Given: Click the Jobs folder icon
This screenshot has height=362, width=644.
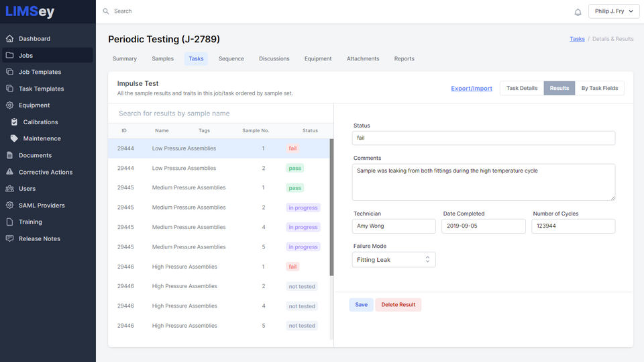Looking at the screenshot, I should (x=9, y=56).
